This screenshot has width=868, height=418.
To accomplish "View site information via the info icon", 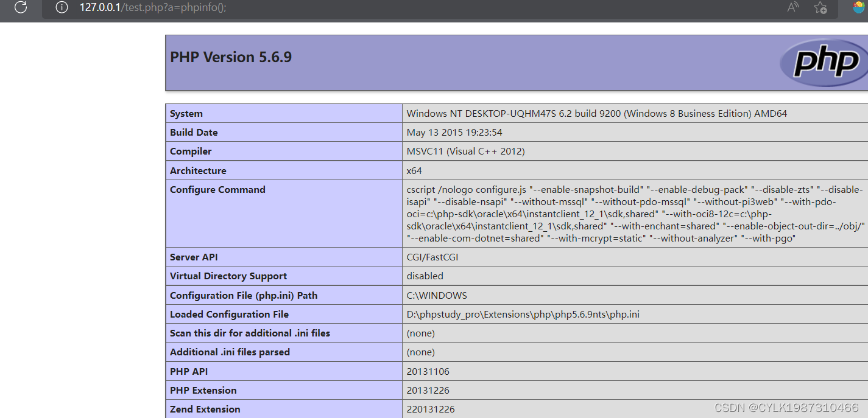I will pyautogui.click(x=62, y=8).
